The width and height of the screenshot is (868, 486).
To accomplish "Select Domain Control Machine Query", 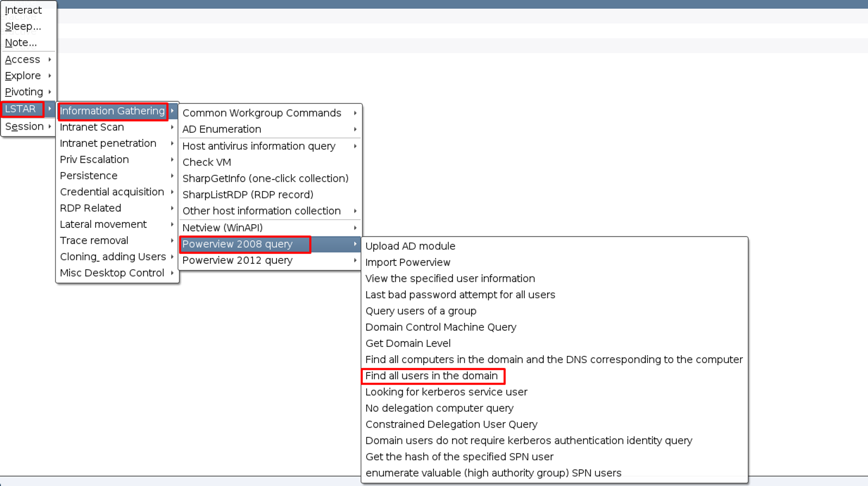I will 441,327.
